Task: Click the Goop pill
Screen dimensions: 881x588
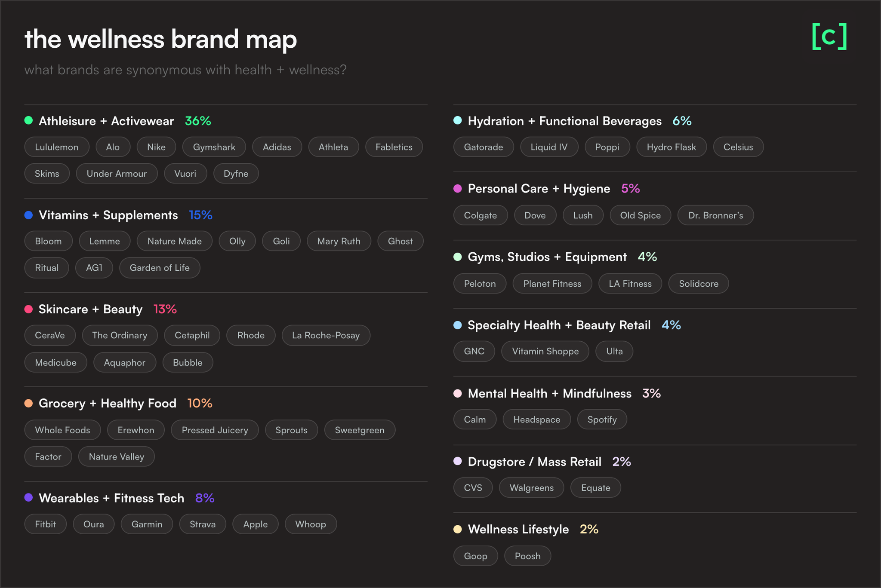Action: coord(475,556)
